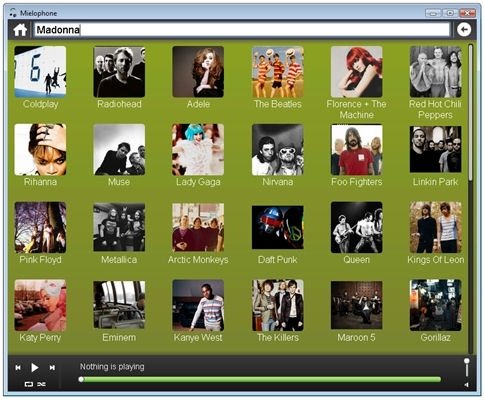The height and width of the screenshot is (400, 484).
Task: Choose Daft Punk helmet image
Action: click(x=278, y=227)
